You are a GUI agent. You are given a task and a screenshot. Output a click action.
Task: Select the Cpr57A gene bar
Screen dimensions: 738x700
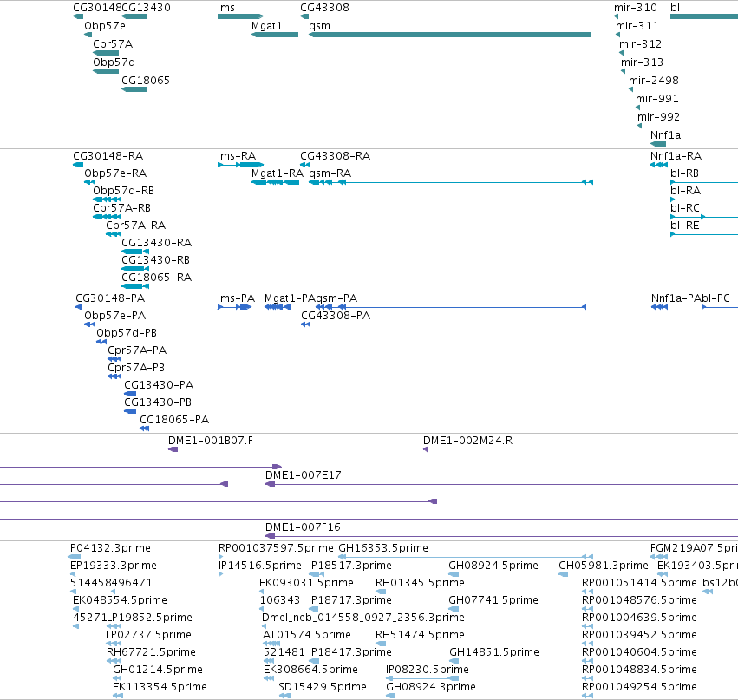(x=106, y=53)
